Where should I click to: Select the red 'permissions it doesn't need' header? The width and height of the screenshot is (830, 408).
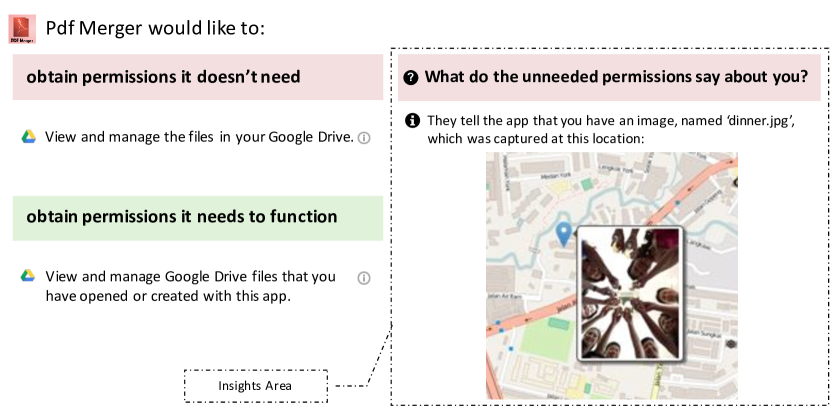(197, 77)
